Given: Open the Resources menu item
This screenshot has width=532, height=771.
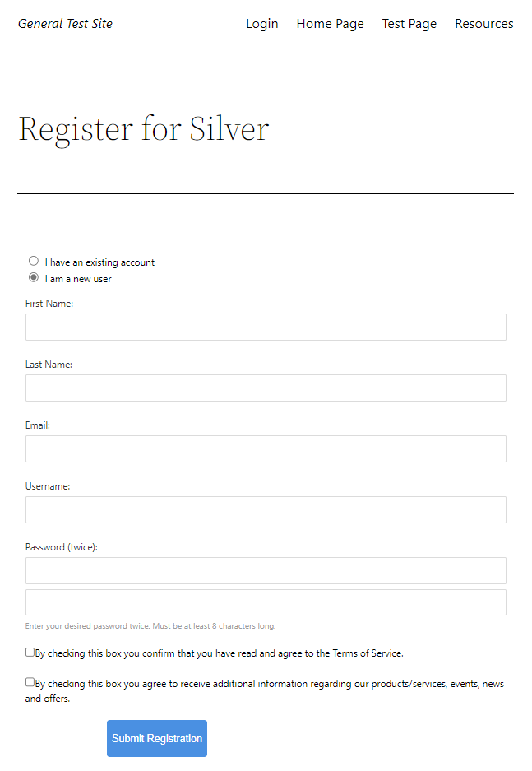Looking at the screenshot, I should (483, 24).
